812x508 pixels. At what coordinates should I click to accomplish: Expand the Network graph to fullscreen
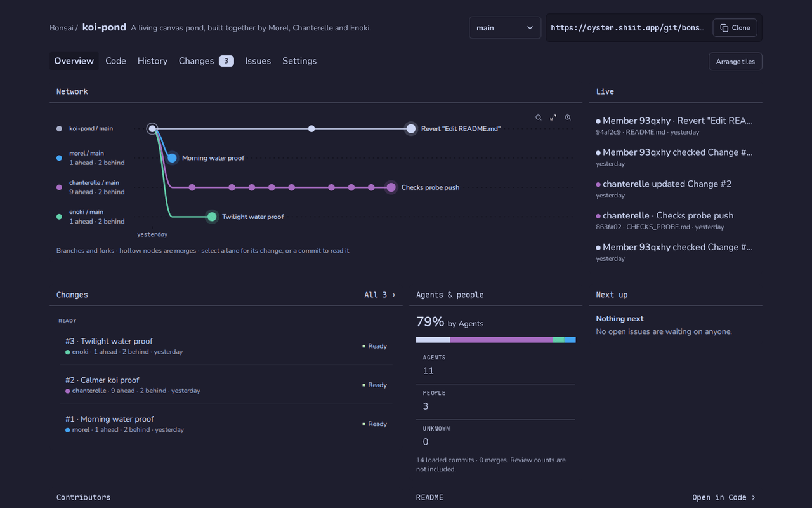pyautogui.click(x=553, y=117)
